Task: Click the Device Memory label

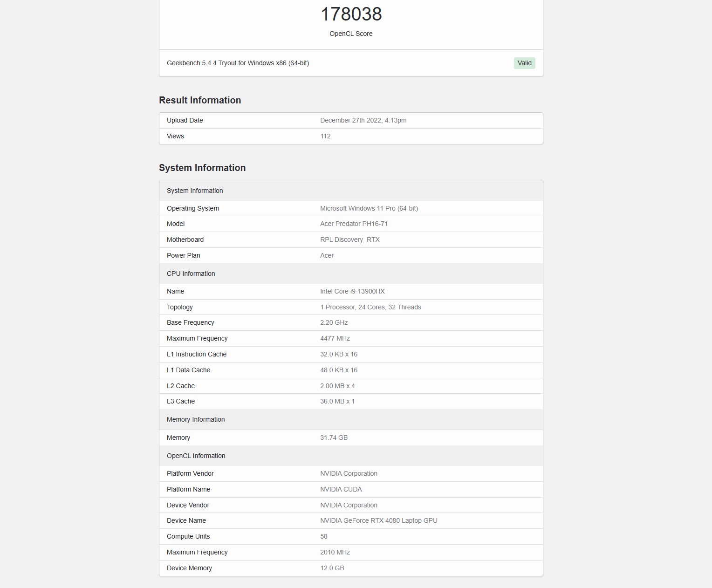Action: point(189,568)
